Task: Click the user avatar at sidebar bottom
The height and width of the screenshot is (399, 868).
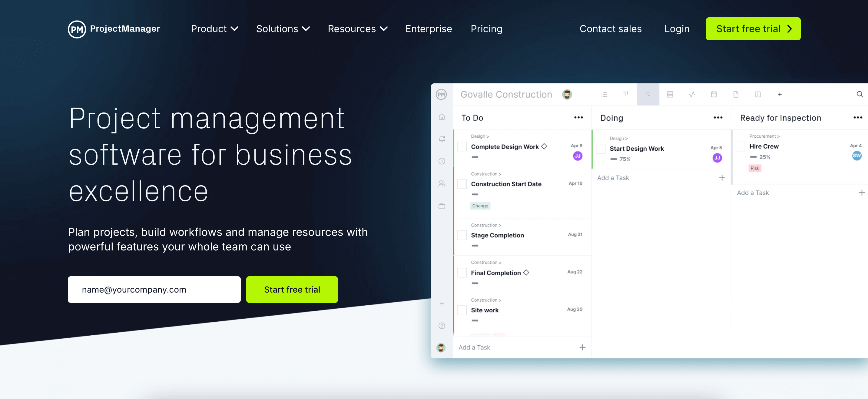Action: 441,348
